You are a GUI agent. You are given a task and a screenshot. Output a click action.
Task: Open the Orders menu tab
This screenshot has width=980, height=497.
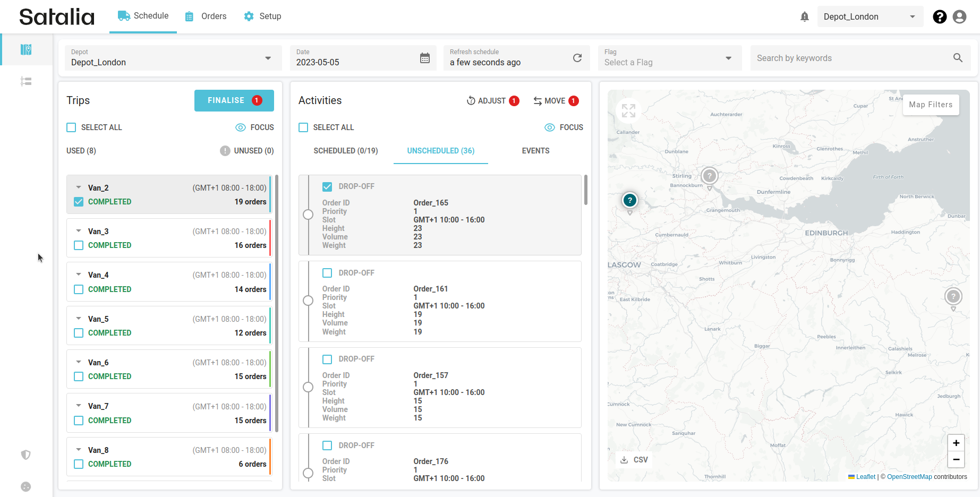pos(206,16)
